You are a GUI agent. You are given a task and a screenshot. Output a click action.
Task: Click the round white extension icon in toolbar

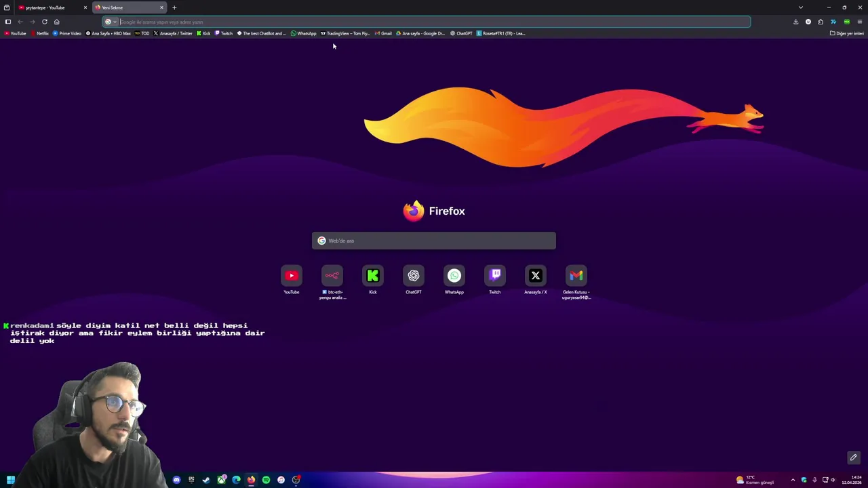point(808,22)
